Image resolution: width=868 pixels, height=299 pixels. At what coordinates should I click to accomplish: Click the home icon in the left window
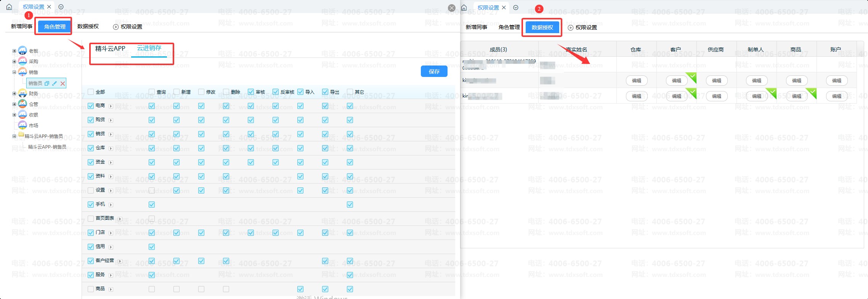pyautogui.click(x=9, y=7)
